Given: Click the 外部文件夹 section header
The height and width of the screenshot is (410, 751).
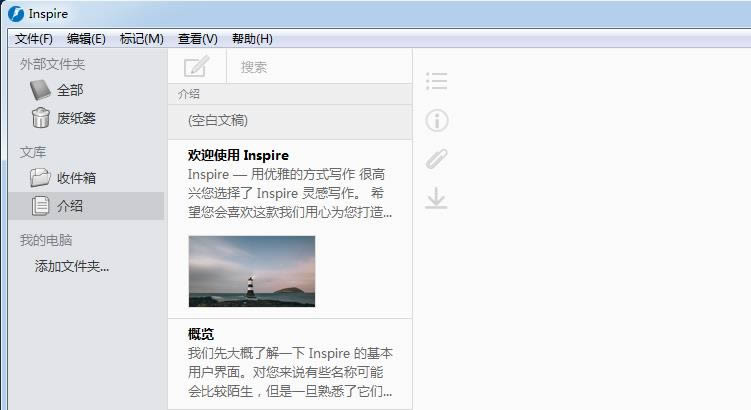Looking at the screenshot, I should pos(52,64).
